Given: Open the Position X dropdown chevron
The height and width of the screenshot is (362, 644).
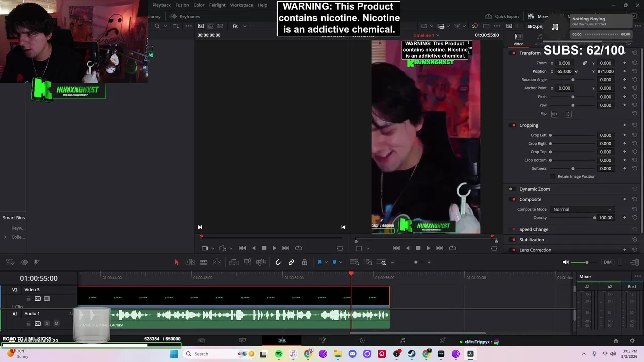Looking at the screenshot, I should [576, 72].
